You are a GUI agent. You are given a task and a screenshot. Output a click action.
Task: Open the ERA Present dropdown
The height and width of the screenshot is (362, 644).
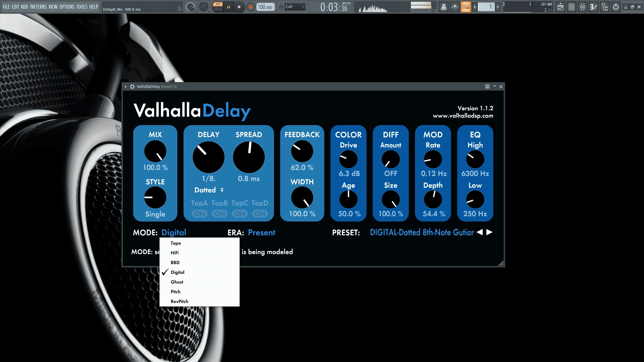click(x=262, y=232)
